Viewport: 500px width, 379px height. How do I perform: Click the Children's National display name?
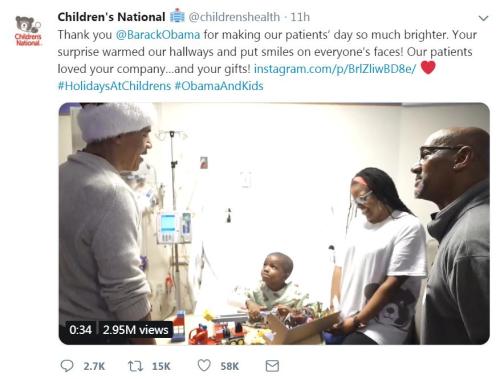tap(111, 17)
